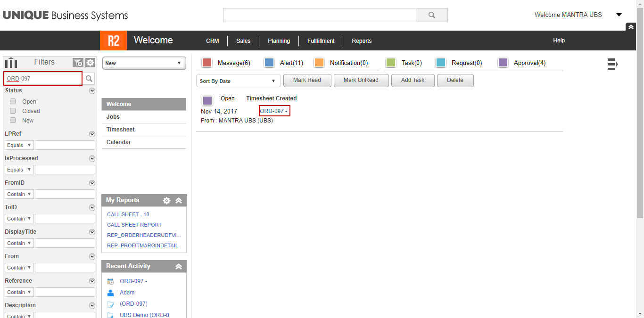Viewport: 644px width, 318px height.
Task: Check the Open status checkbox
Action: pyautogui.click(x=13, y=102)
